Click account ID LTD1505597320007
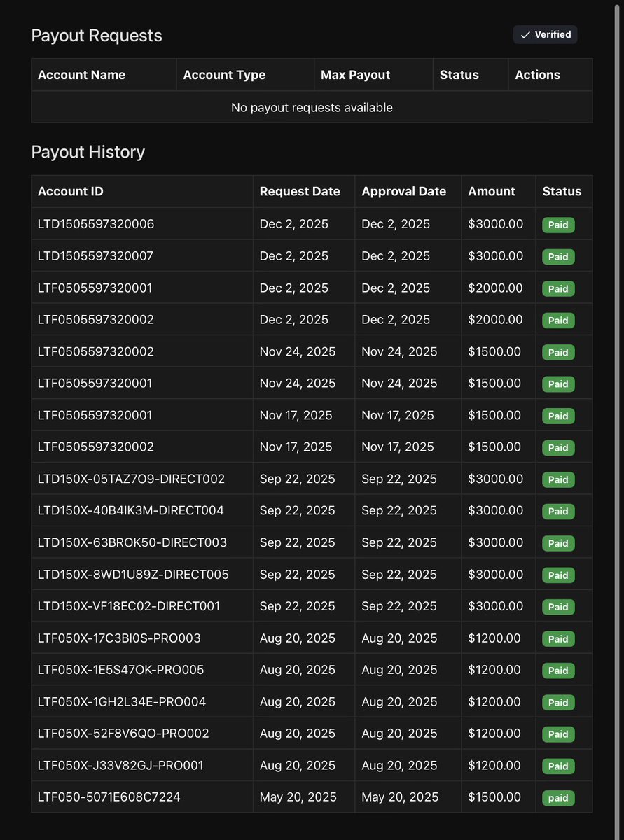 95,256
